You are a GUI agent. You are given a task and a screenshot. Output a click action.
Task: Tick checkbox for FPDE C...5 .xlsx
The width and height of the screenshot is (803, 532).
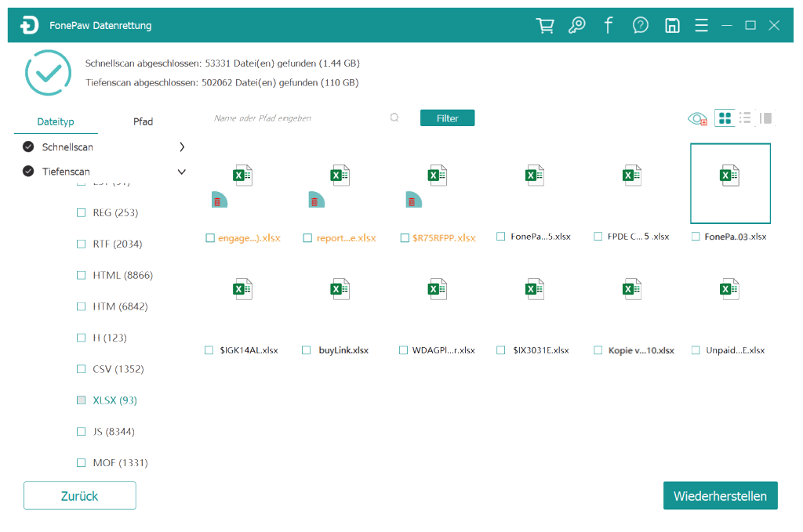[598, 237]
